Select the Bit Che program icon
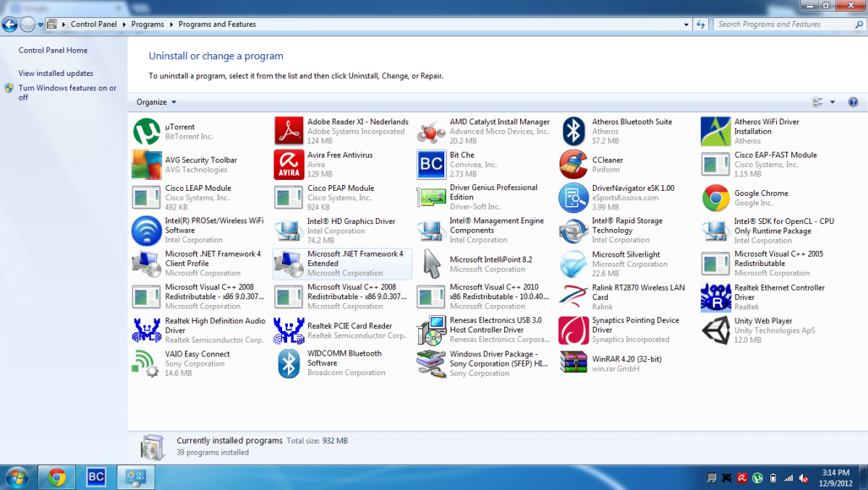 (431, 165)
